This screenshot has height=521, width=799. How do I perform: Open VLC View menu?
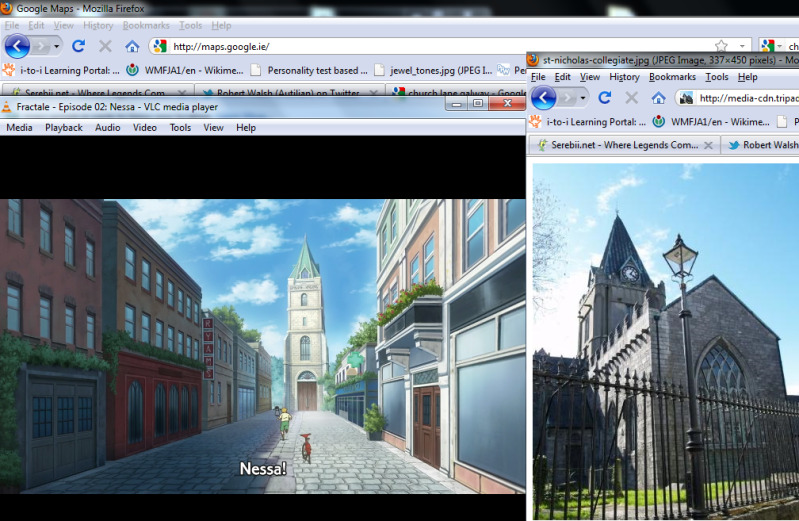point(214,127)
